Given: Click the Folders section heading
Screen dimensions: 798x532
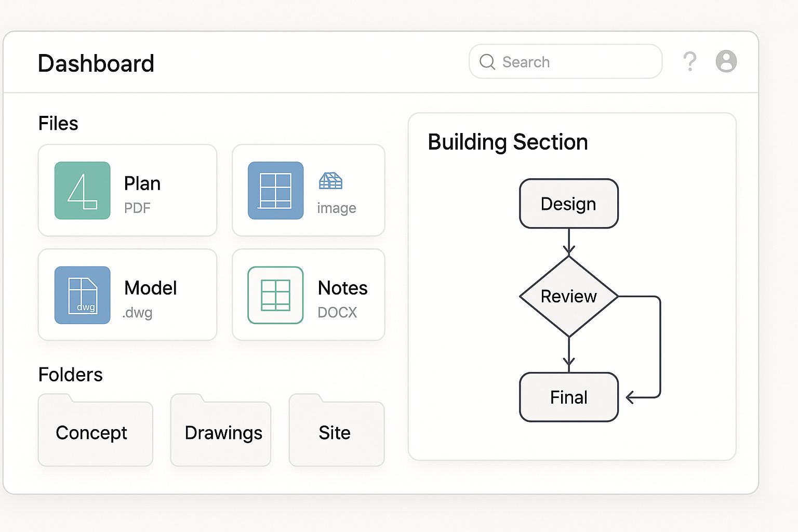Looking at the screenshot, I should [x=71, y=375].
